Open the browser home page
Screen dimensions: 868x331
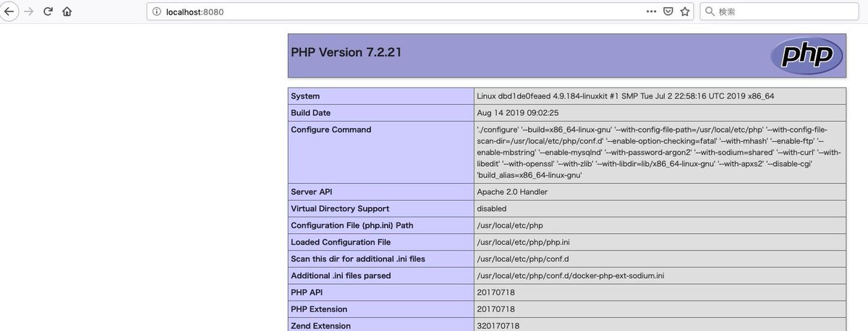click(67, 12)
